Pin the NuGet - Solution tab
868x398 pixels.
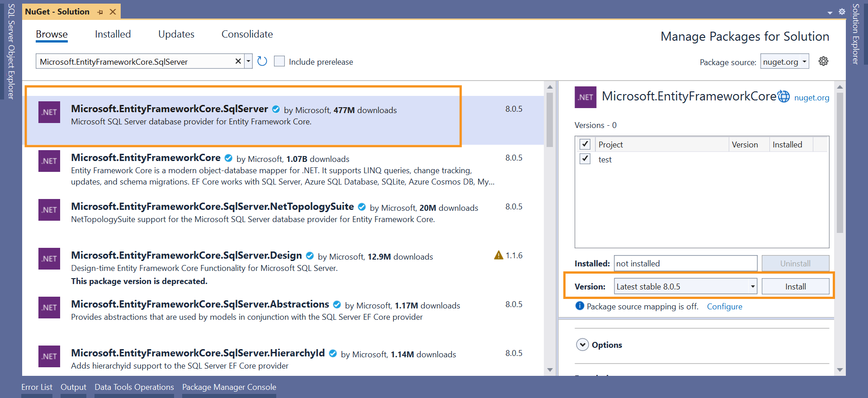pyautogui.click(x=100, y=12)
